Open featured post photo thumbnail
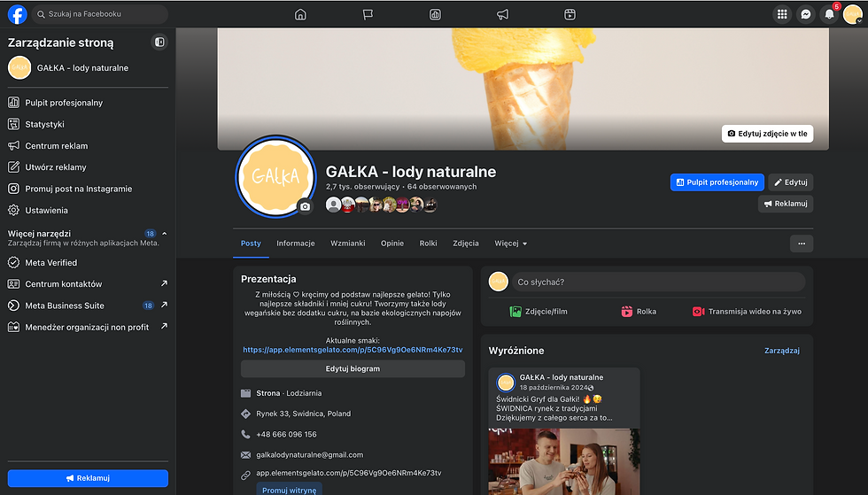 [x=563, y=461]
